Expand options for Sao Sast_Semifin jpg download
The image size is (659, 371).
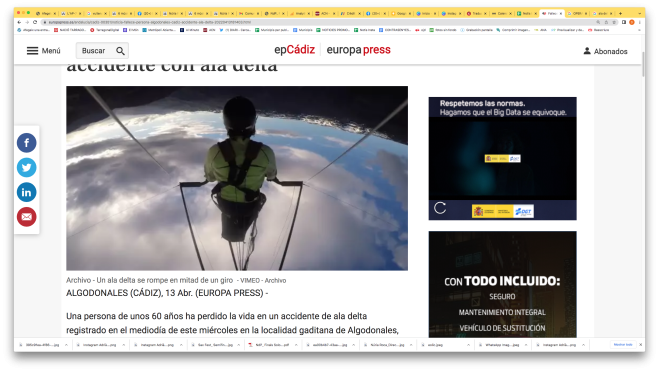239,345
